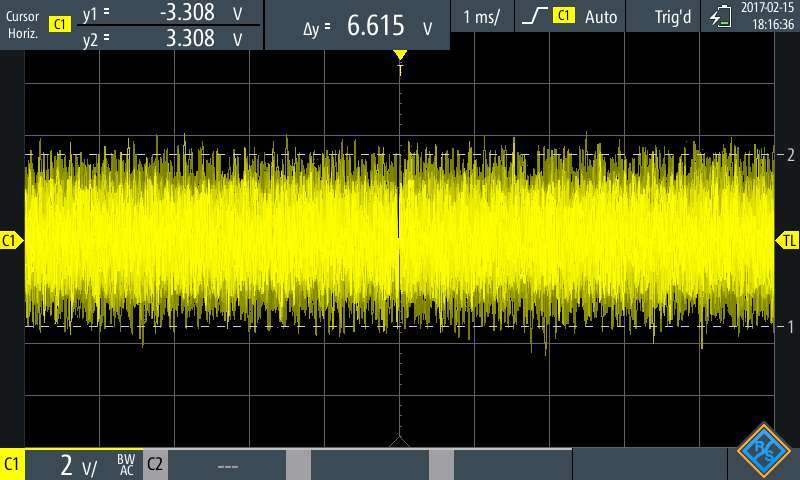This screenshot has width=800, height=480.
Task: Tap the battery charging status icon
Action: coord(720,16)
